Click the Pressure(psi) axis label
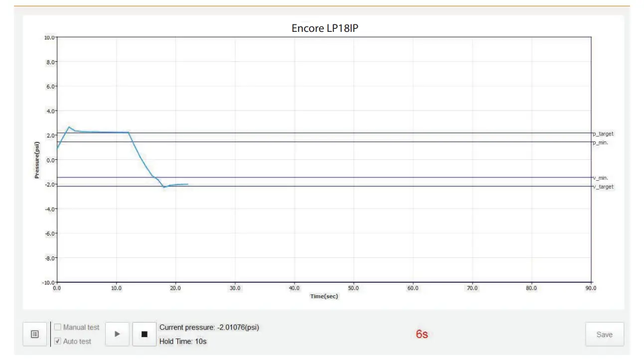This screenshot has height=361, width=644. (37, 160)
